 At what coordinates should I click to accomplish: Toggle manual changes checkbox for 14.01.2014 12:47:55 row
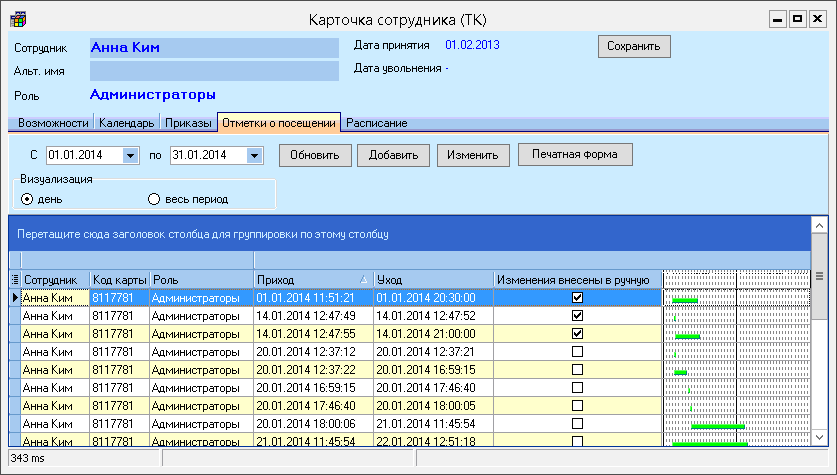(577, 334)
